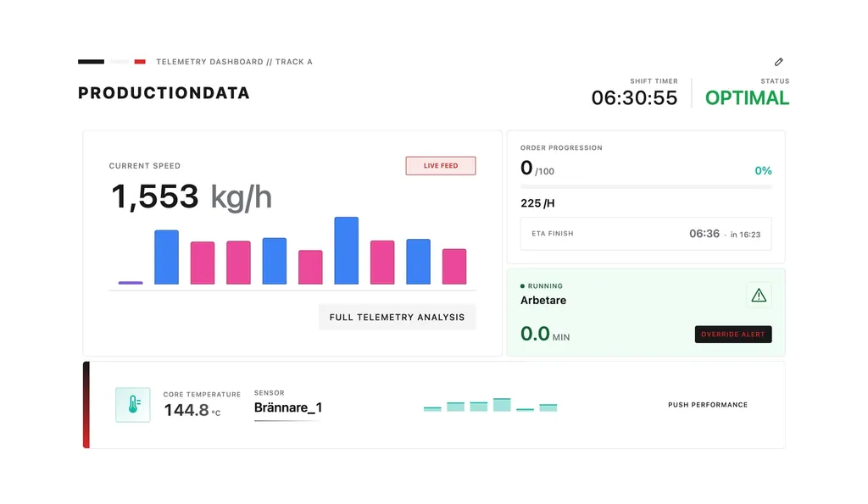
Task: Click Telemetry Dashboard // Track A breadcrumb
Action: coord(234,62)
